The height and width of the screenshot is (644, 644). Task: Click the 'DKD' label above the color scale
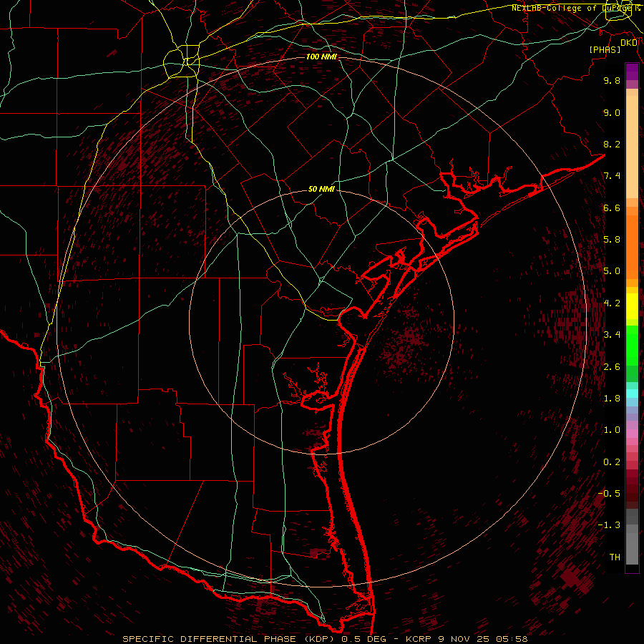629,43
